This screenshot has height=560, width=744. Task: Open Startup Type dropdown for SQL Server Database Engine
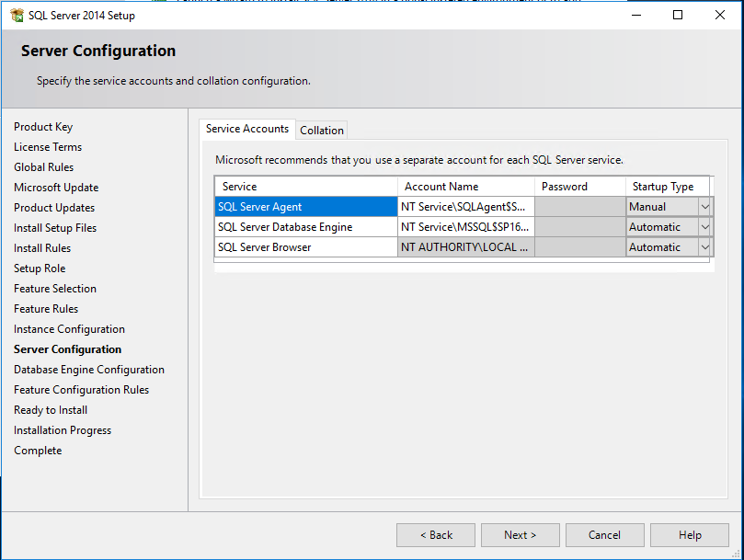(705, 227)
